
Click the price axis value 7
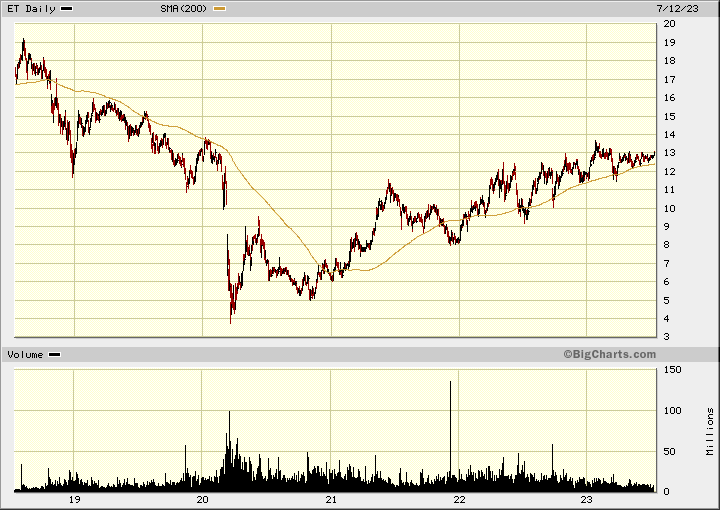click(x=667, y=263)
